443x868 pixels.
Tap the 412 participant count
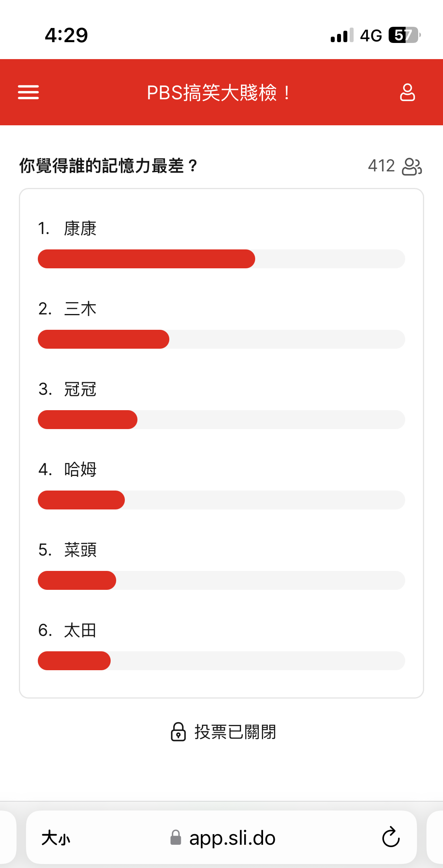[x=381, y=166]
